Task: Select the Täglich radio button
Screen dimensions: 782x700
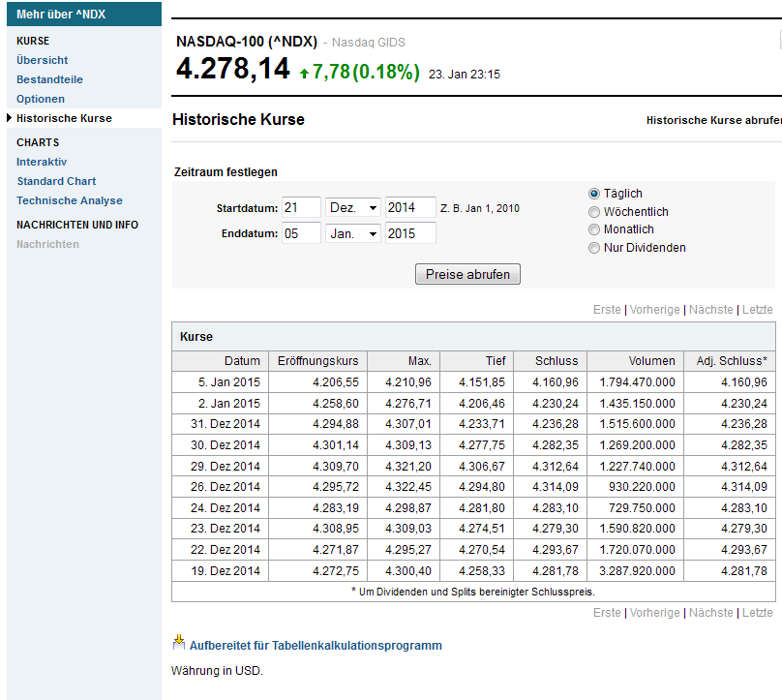Action: coord(593,194)
